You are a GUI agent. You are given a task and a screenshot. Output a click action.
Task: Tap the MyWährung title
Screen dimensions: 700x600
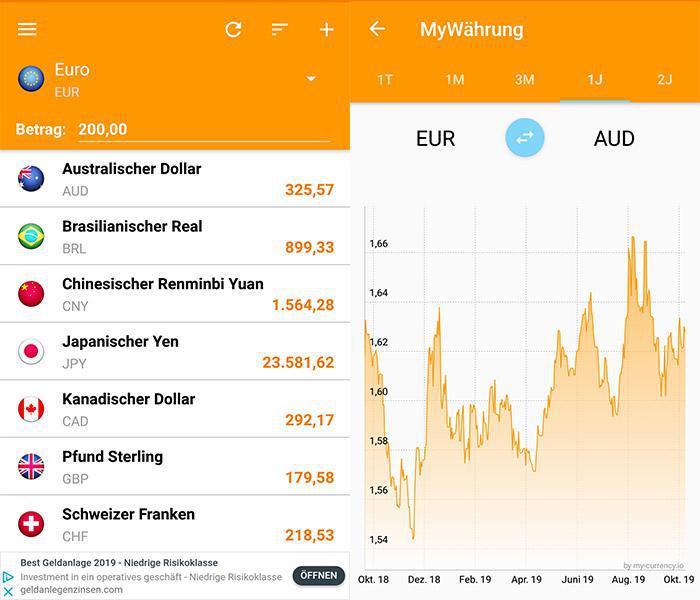coord(471,29)
